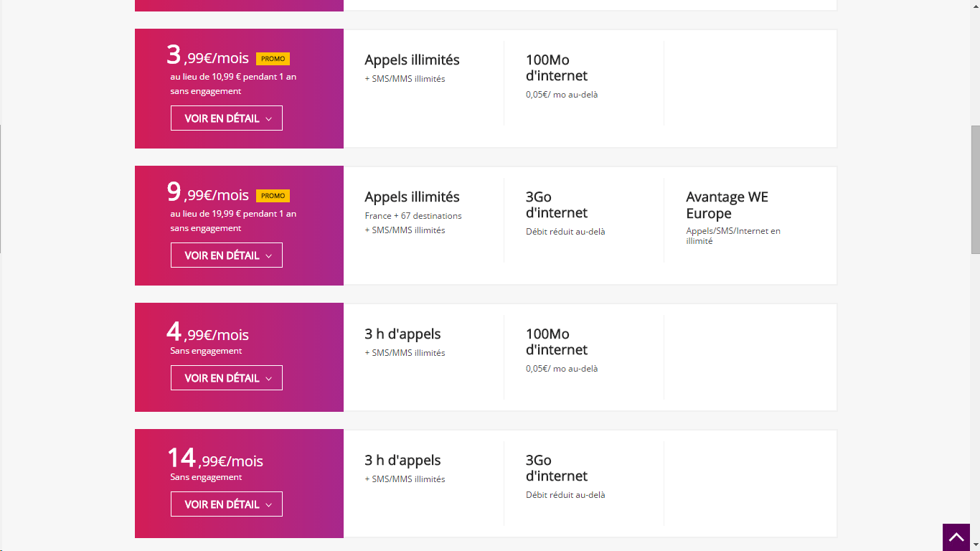Click 100Mo d'internet in the 3,99€ plan
Image resolution: width=980 pixels, height=551 pixels.
click(x=556, y=68)
